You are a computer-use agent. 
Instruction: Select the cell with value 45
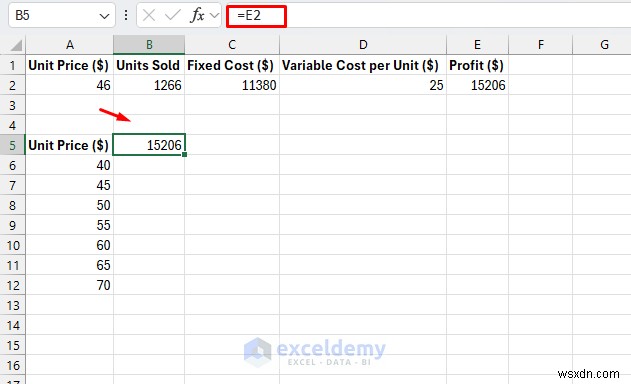(x=69, y=185)
